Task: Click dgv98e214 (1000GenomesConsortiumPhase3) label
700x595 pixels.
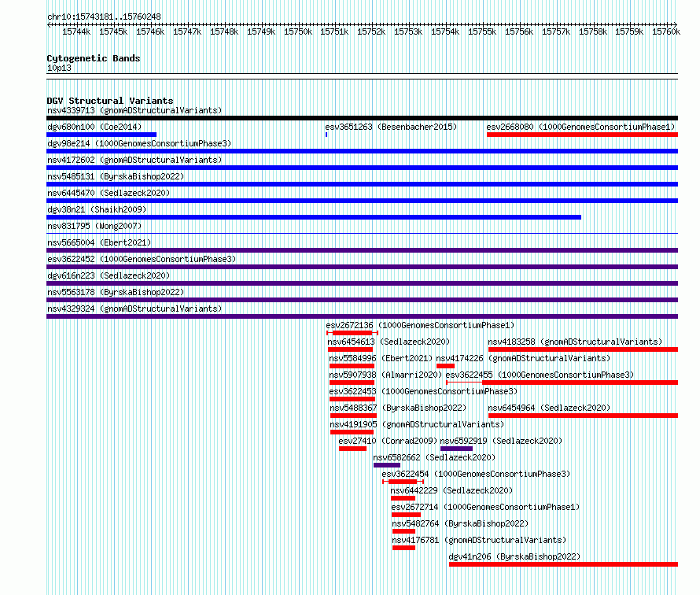Action: click(139, 143)
